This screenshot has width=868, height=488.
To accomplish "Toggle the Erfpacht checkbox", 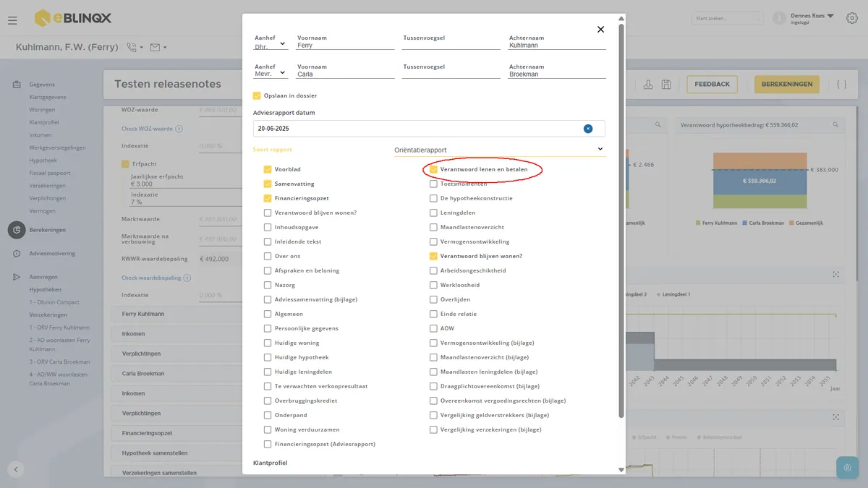I will 125,164.
